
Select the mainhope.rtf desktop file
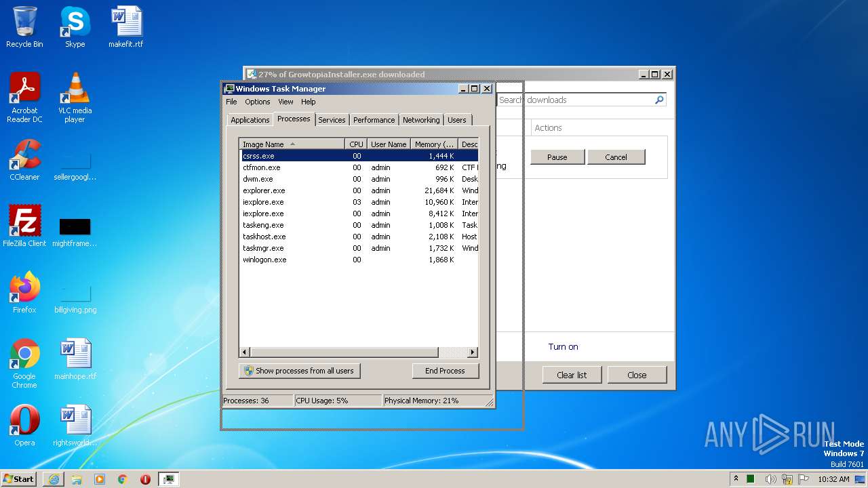[75, 359]
